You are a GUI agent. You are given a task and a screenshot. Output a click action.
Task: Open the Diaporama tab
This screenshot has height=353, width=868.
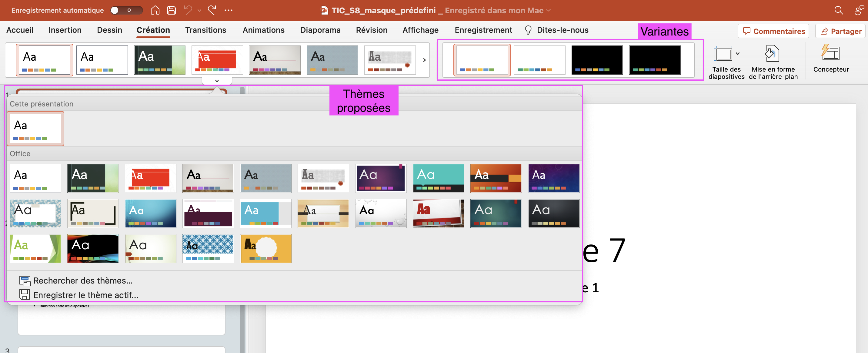coord(320,30)
